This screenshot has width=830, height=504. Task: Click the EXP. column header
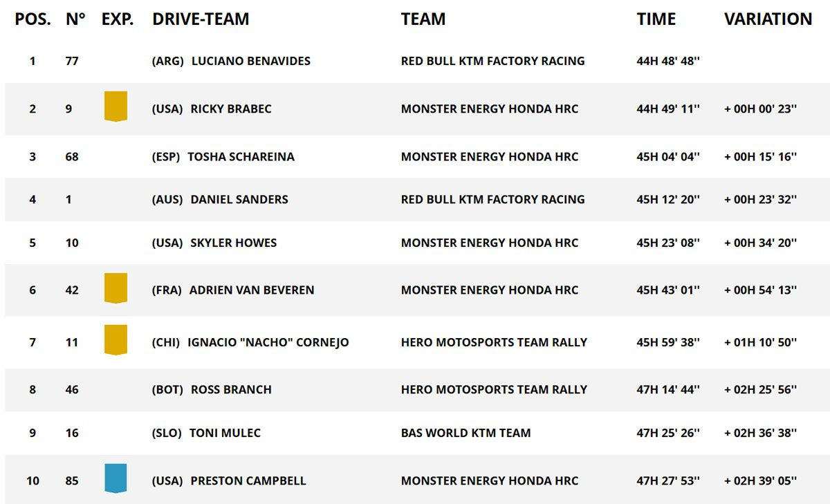[x=117, y=19]
